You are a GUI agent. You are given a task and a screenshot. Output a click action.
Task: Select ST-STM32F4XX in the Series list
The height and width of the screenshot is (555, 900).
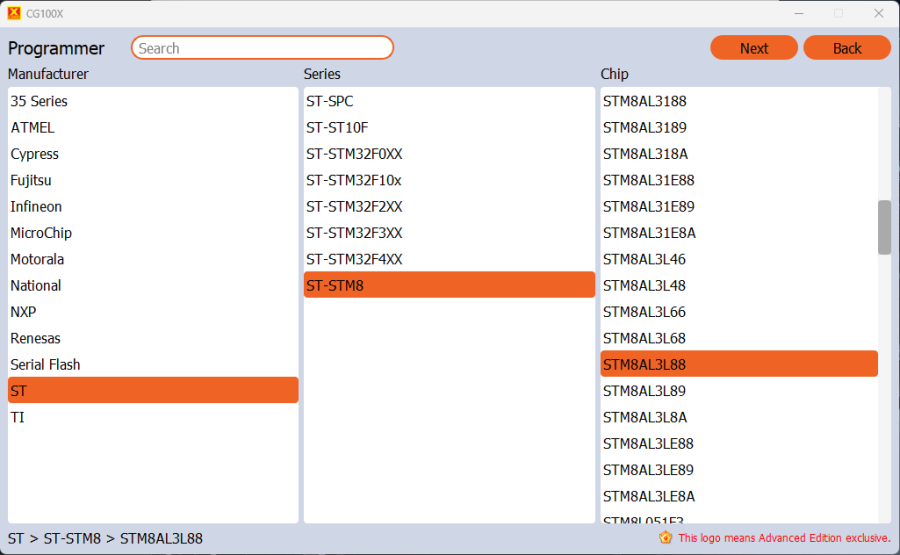click(355, 259)
